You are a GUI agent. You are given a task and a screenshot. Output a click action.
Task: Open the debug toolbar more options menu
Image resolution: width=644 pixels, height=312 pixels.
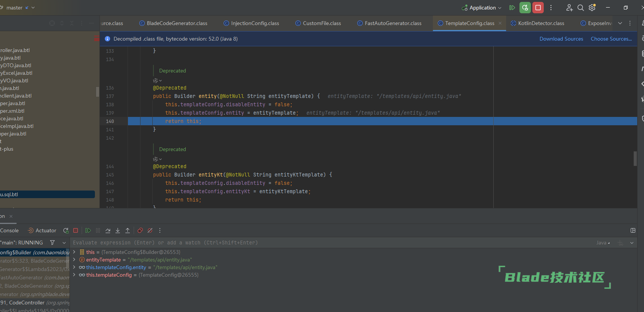[160, 230]
